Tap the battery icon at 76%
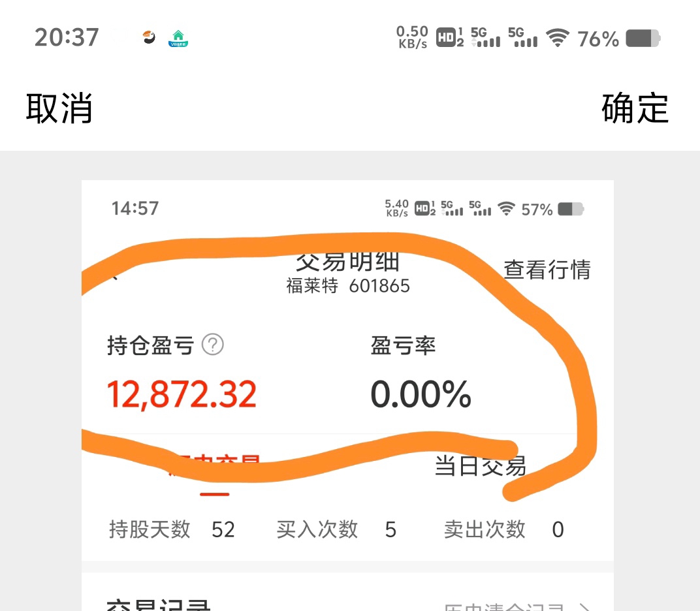Screen dimensions: 700x611 [x=643, y=39]
